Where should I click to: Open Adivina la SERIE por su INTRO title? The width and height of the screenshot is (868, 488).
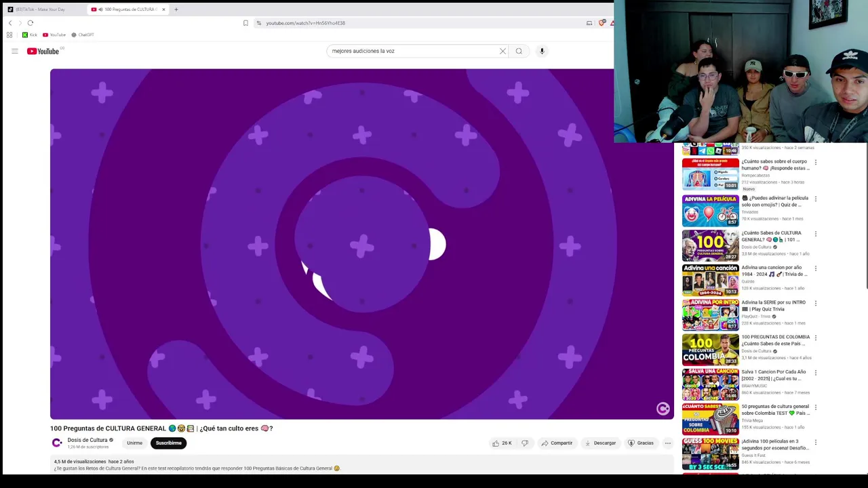coord(774,306)
